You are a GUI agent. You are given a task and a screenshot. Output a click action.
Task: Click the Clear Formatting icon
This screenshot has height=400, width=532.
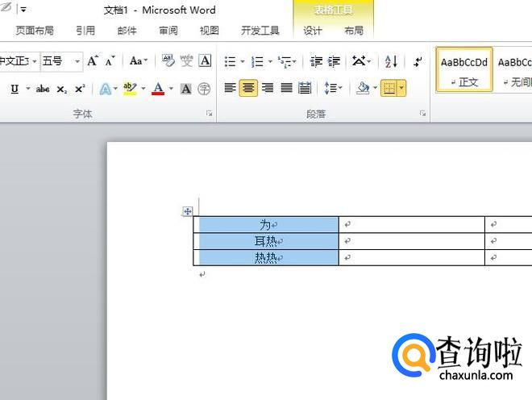[x=168, y=61]
